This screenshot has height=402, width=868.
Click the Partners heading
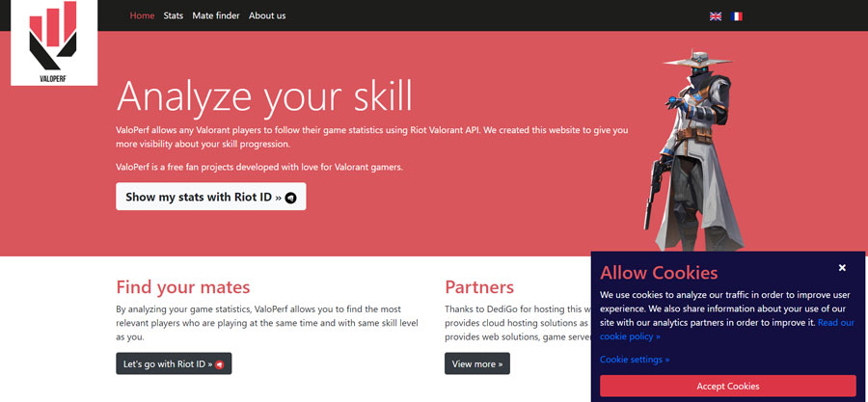point(479,287)
